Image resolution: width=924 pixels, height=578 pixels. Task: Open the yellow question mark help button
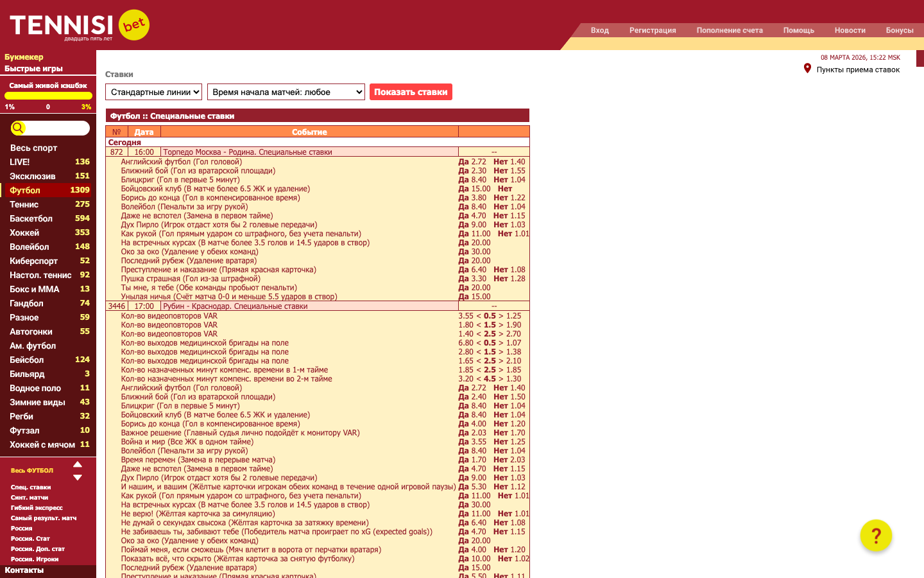tap(876, 536)
